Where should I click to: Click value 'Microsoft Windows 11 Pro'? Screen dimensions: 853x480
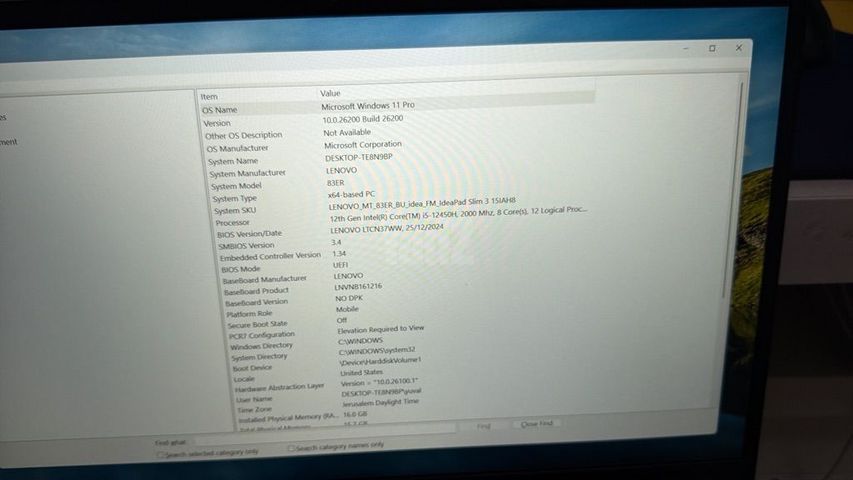[368, 106]
